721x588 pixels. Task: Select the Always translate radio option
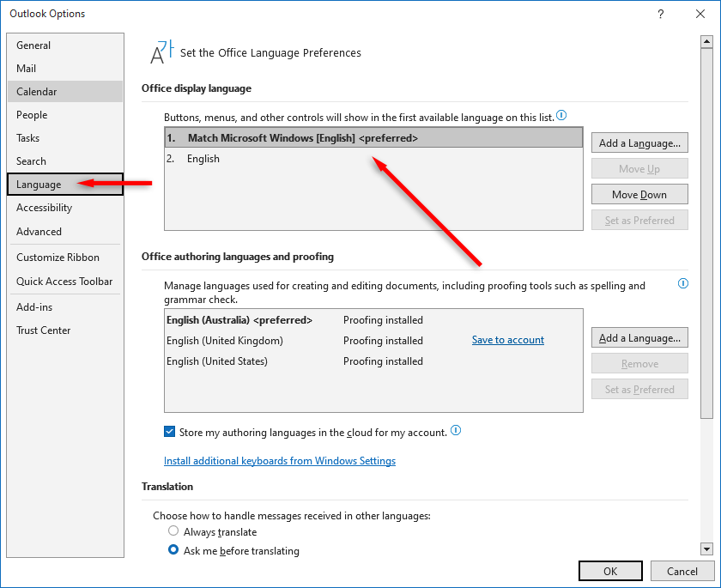[x=173, y=531]
